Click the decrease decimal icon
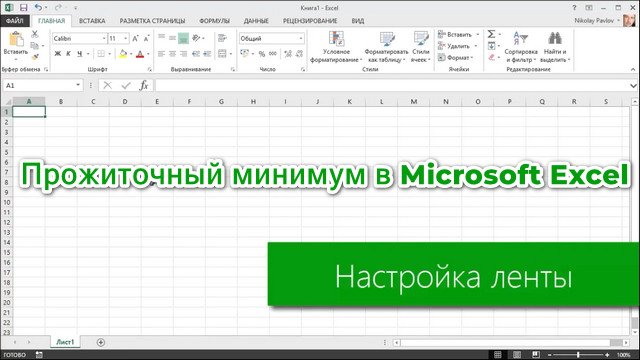Screen dimensions: 640x360 click(x=300, y=53)
